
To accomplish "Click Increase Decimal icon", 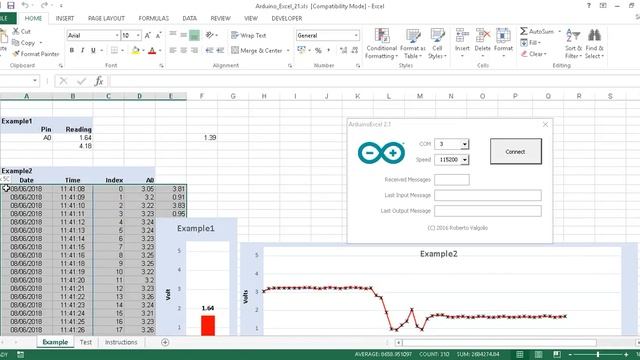I will pyautogui.click(x=344, y=50).
